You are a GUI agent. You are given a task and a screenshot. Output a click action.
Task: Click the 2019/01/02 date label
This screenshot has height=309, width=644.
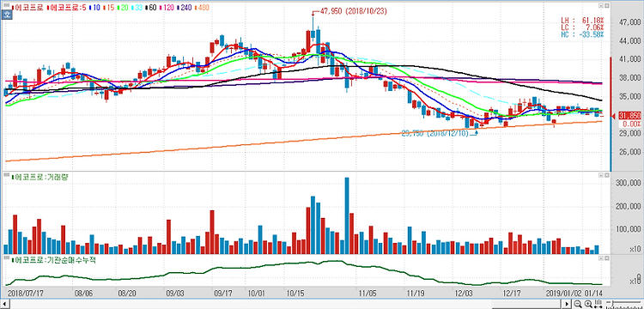[563, 294]
